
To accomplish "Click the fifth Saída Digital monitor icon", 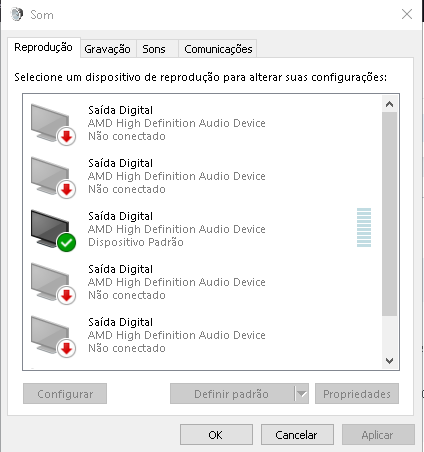I will click(53, 336).
